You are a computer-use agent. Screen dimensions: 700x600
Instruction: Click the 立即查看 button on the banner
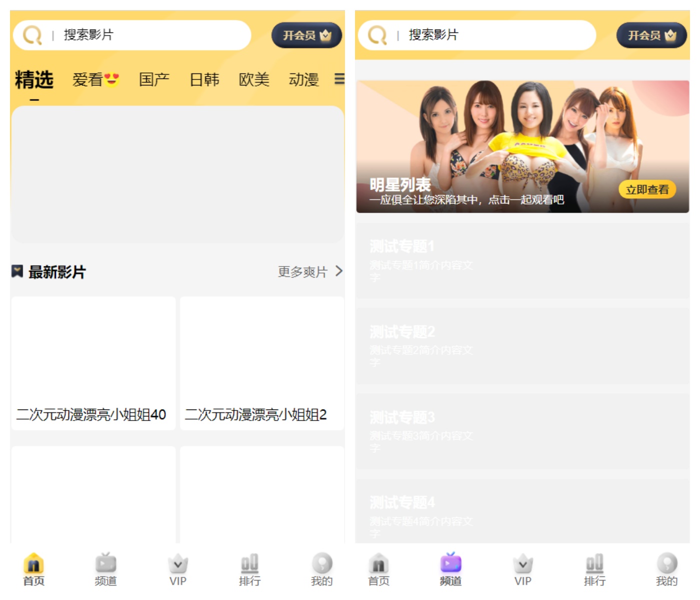tap(647, 189)
